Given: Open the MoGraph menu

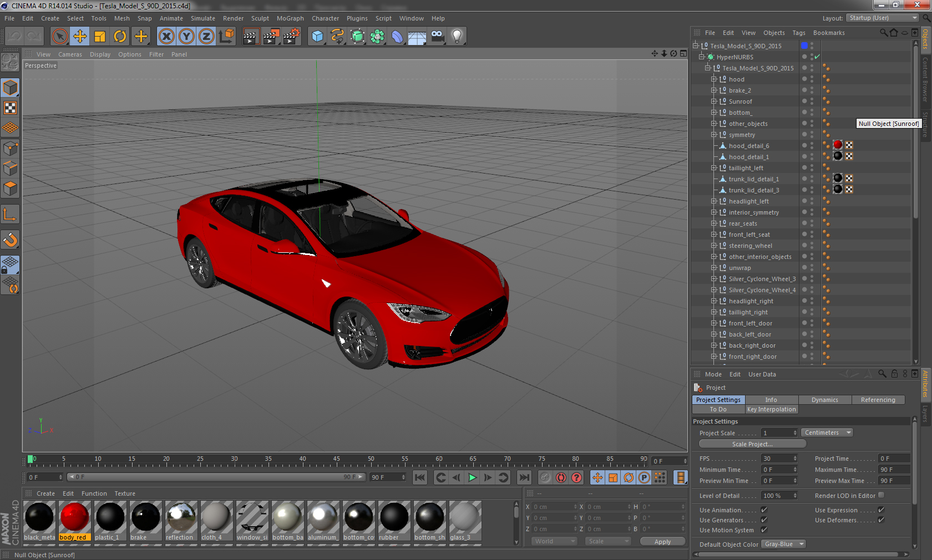Looking at the screenshot, I should [290, 18].
